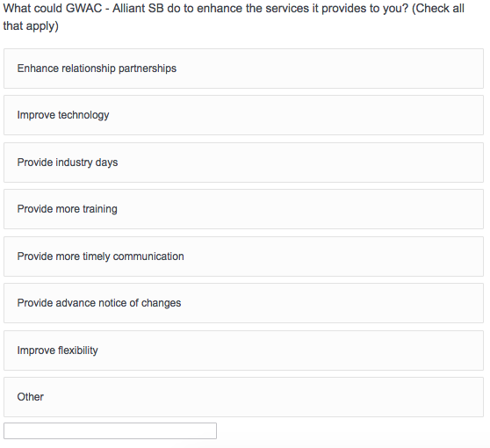Check the 'Other' answer option

point(243,397)
